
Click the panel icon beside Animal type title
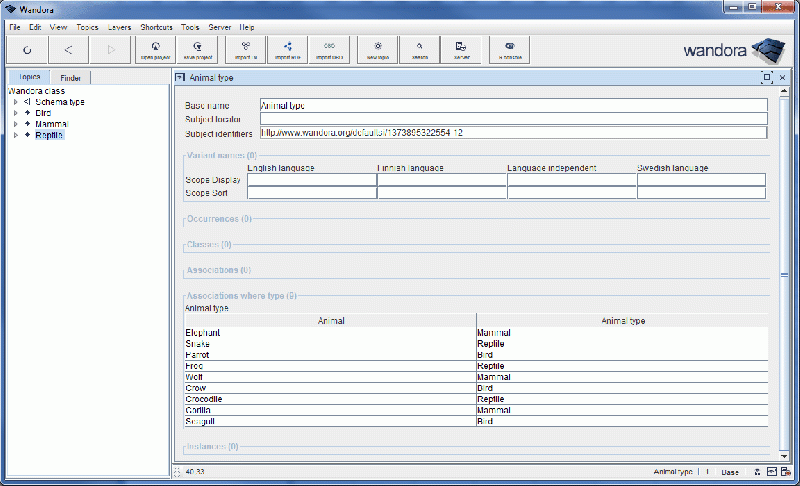[x=180, y=78]
